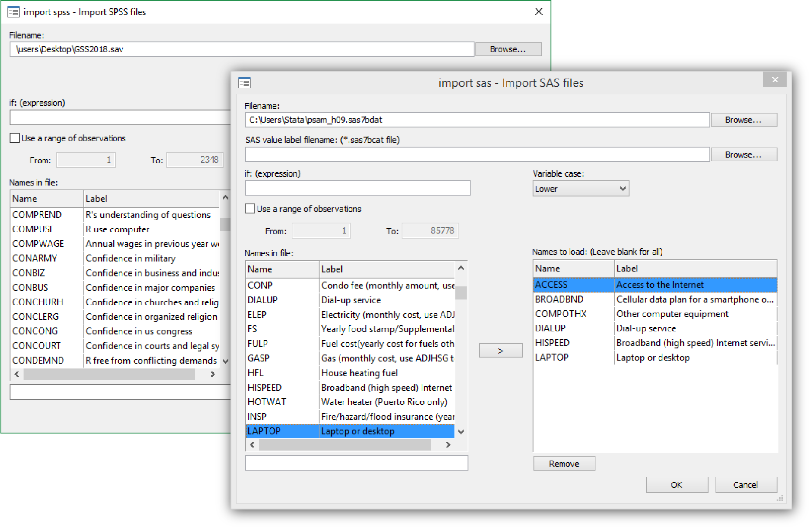Click Label column header in Names to load
The image size is (812, 530).
[695, 268]
